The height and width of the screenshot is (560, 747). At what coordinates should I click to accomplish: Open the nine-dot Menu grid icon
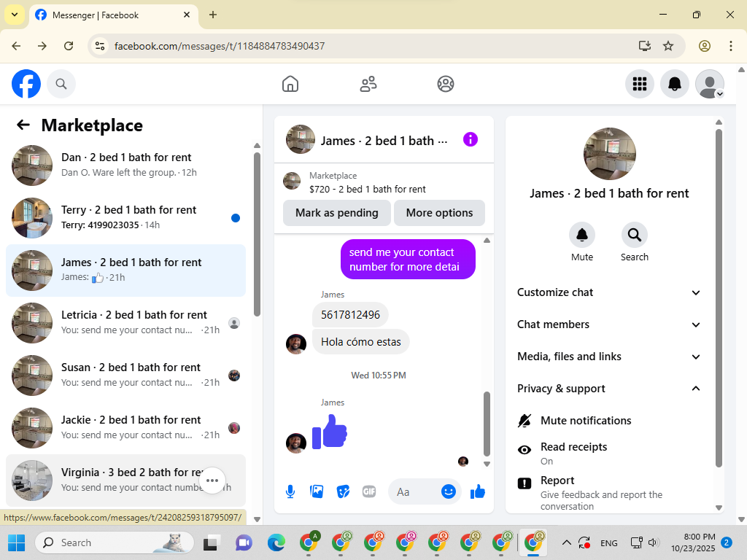tap(639, 84)
